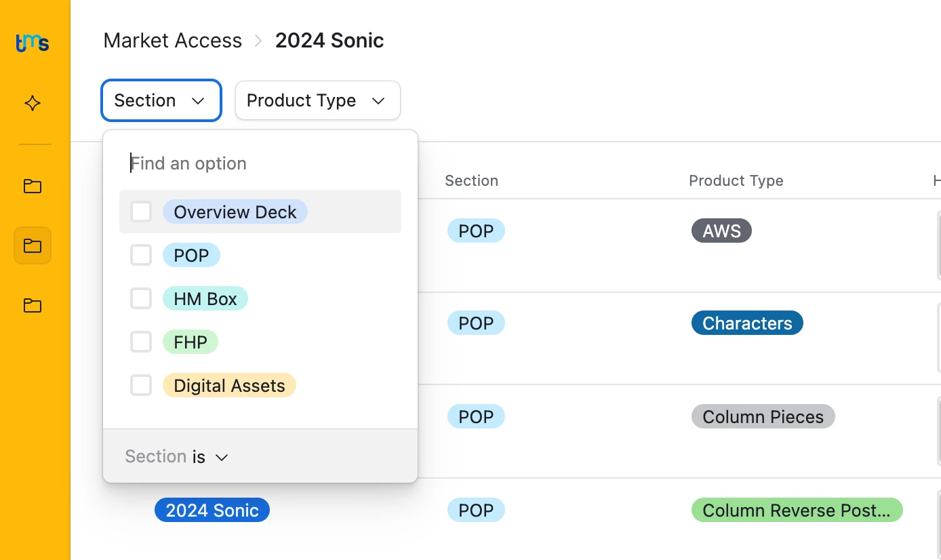Select the Digital Assets checkbox
The height and width of the screenshot is (560, 941).
(x=141, y=386)
